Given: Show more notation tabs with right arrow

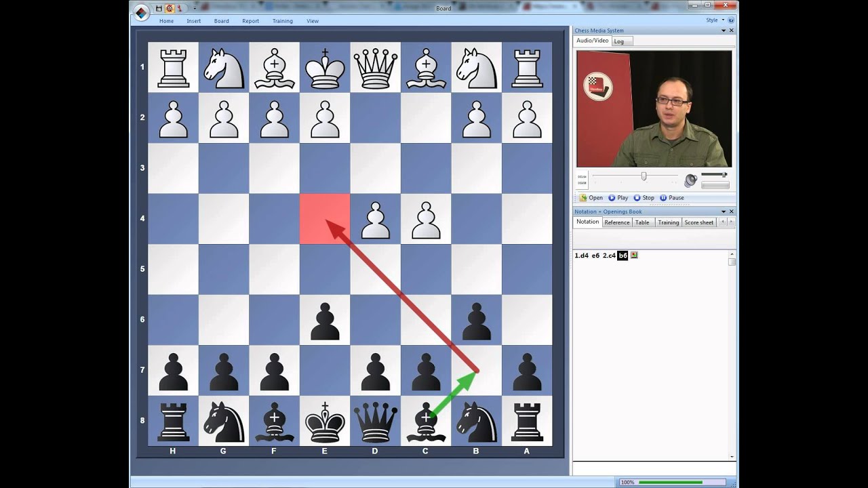Looking at the screenshot, I should coord(730,222).
